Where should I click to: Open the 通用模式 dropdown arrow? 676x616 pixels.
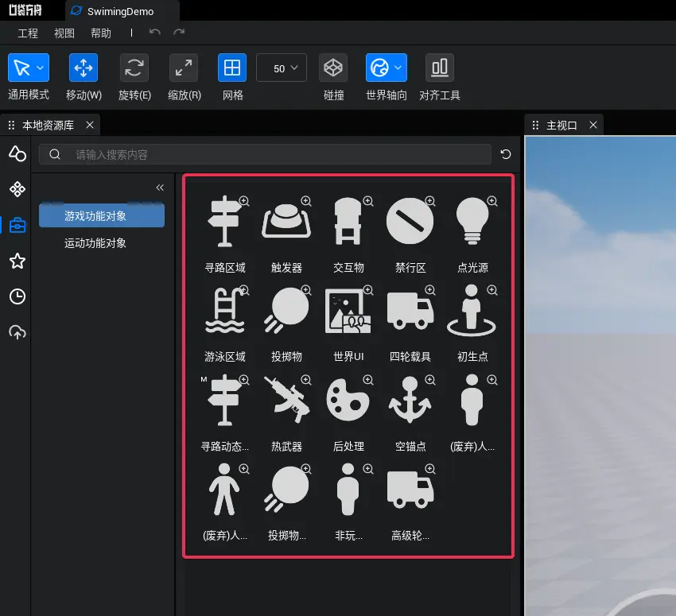click(x=41, y=68)
